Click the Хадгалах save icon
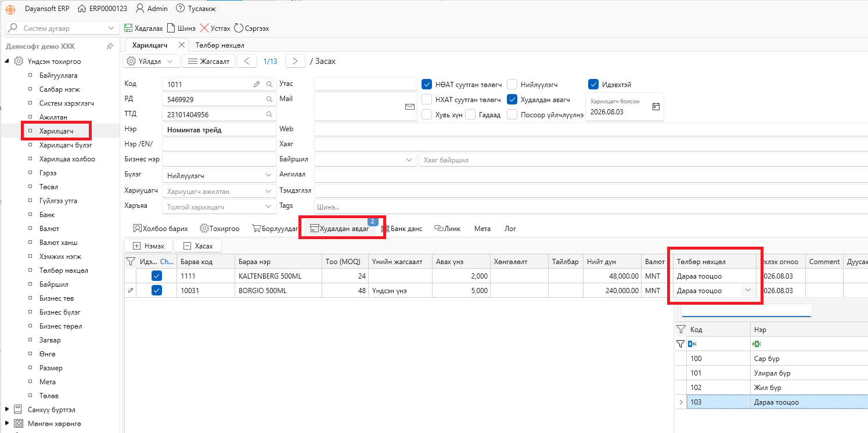The height and width of the screenshot is (433, 868). click(128, 28)
